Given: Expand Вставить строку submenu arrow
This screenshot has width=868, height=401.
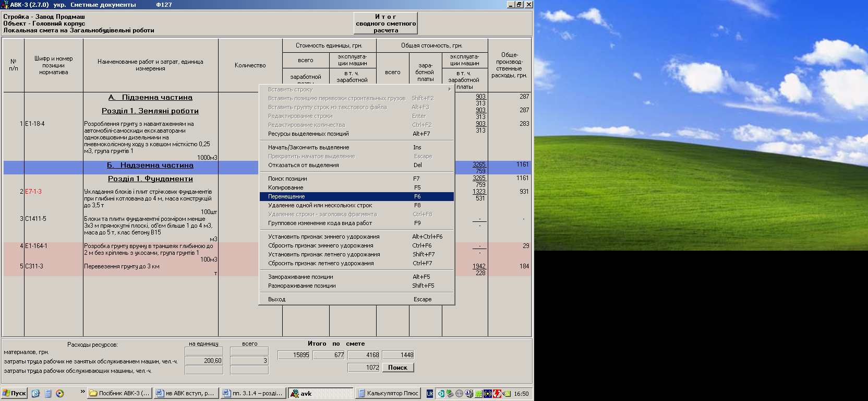Looking at the screenshot, I should click(x=450, y=89).
